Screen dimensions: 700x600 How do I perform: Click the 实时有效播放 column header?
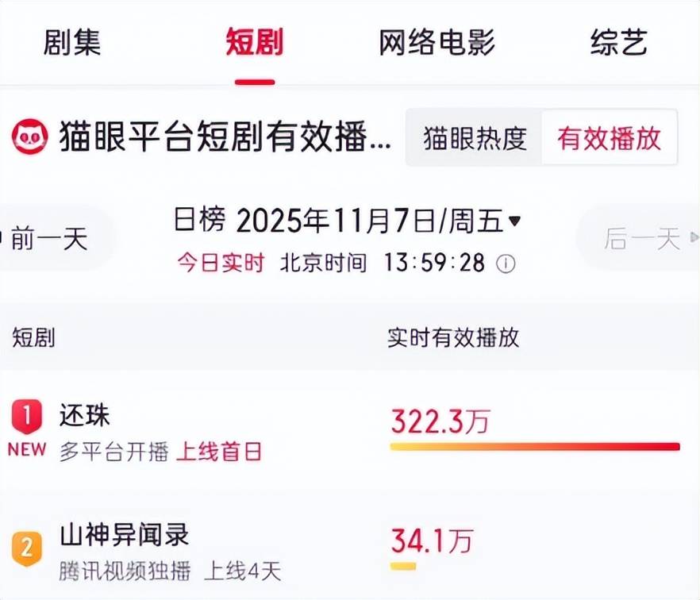coord(453,337)
